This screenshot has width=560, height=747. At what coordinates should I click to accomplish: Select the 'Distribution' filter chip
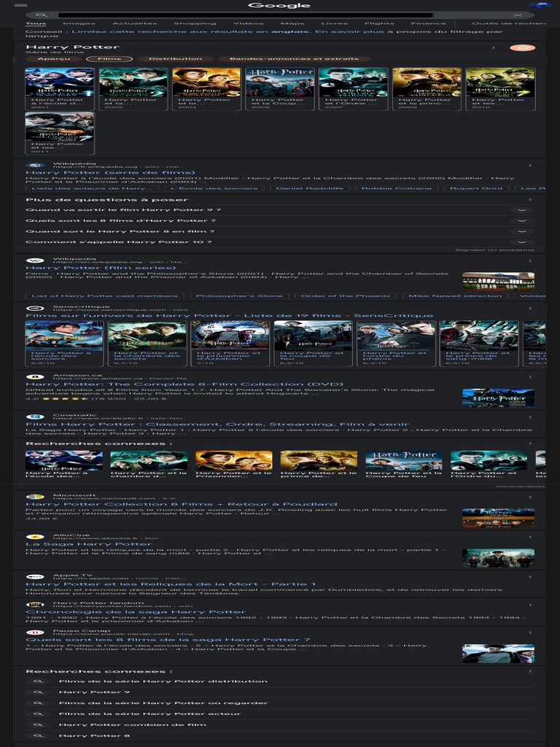pyautogui.click(x=175, y=59)
